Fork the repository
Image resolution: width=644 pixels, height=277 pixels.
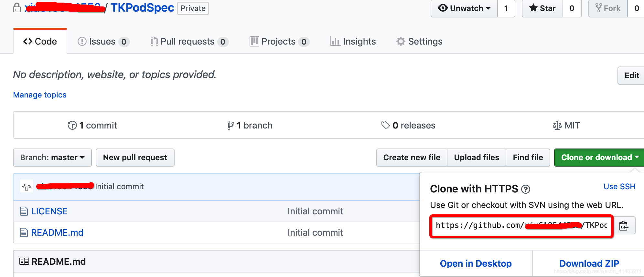click(608, 8)
